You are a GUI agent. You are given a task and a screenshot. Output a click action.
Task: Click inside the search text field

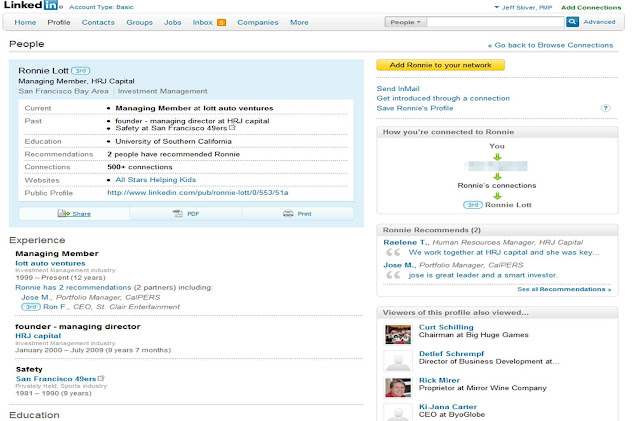[496, 22]
